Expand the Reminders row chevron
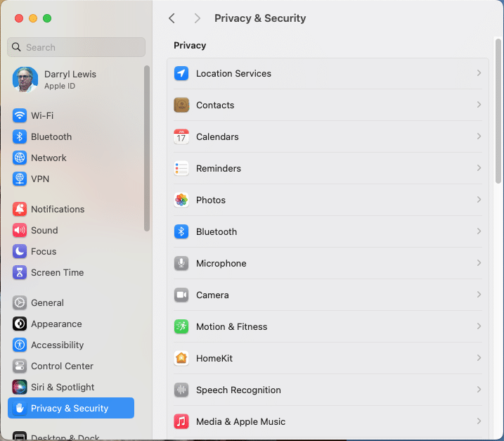The width and height of the screenshot is (504, 441). point(479,168)
